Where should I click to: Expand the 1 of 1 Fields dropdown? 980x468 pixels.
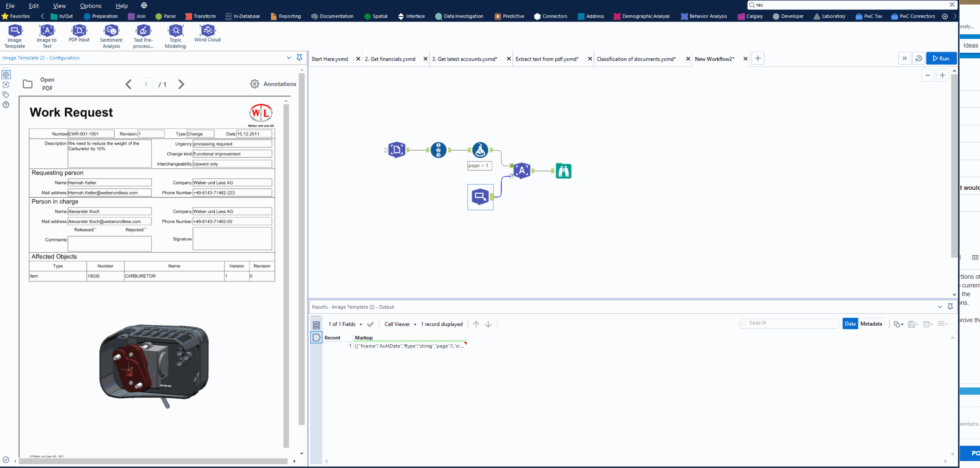point(361,324)
